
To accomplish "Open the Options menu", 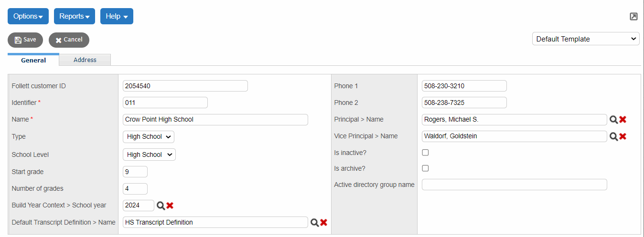I will click(x=28, y=16).
